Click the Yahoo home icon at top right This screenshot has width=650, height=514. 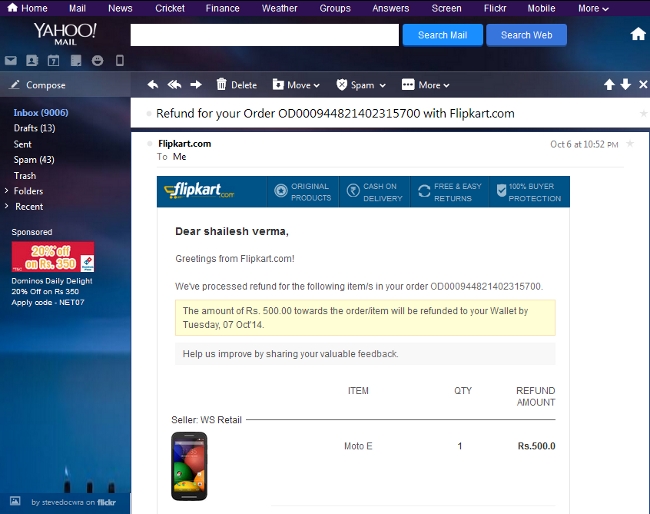coord(638,34)
